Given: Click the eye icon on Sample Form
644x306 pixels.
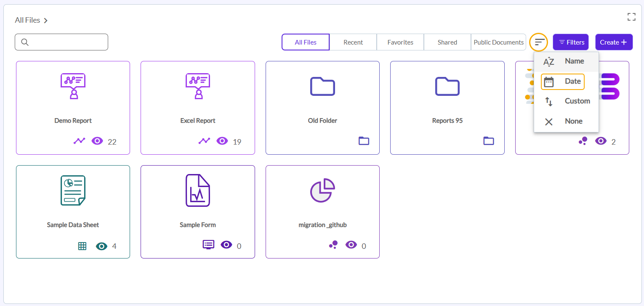Looking at the screenshot, I should pyautogui.click(x=226, y=245).
